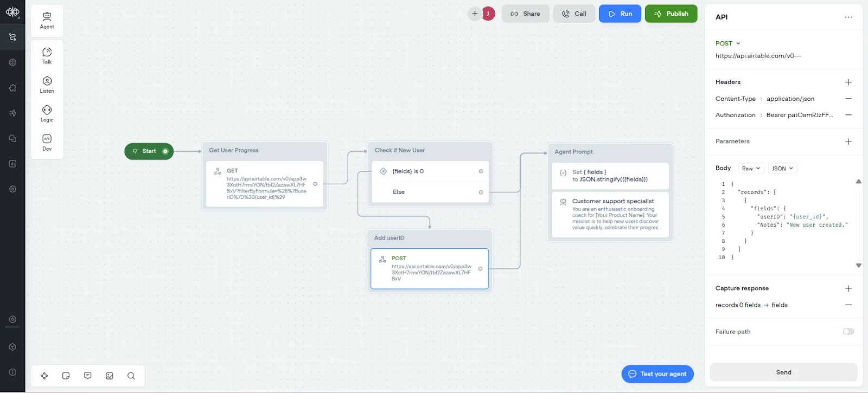The image size is (868, 393).
Task: Add a new header with the plus icon
Action: [x=848, y=82]
